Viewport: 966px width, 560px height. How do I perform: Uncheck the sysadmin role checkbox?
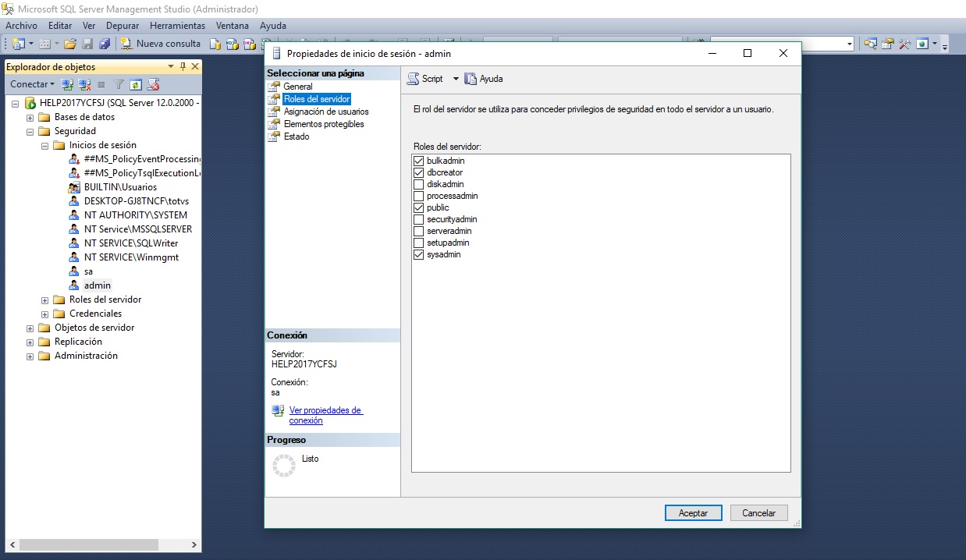coord(419,254)
